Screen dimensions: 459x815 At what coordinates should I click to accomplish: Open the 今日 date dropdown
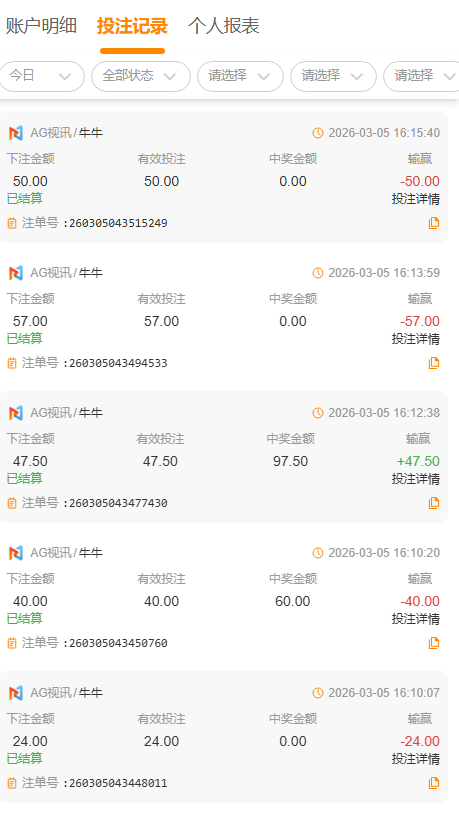point(41,76)
